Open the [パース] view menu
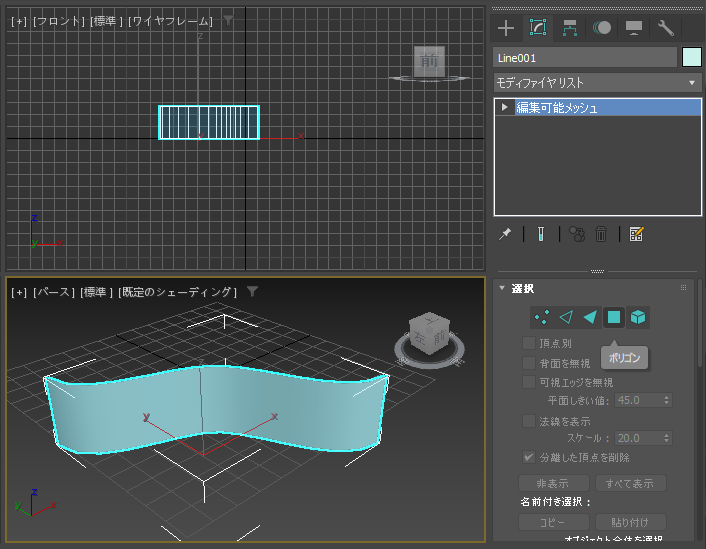The image size is (706, 549). click(54, 292)
